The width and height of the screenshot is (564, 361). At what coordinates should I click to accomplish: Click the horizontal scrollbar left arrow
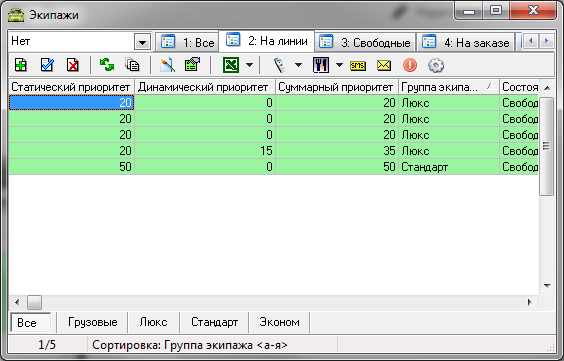[x=17, y=302]
